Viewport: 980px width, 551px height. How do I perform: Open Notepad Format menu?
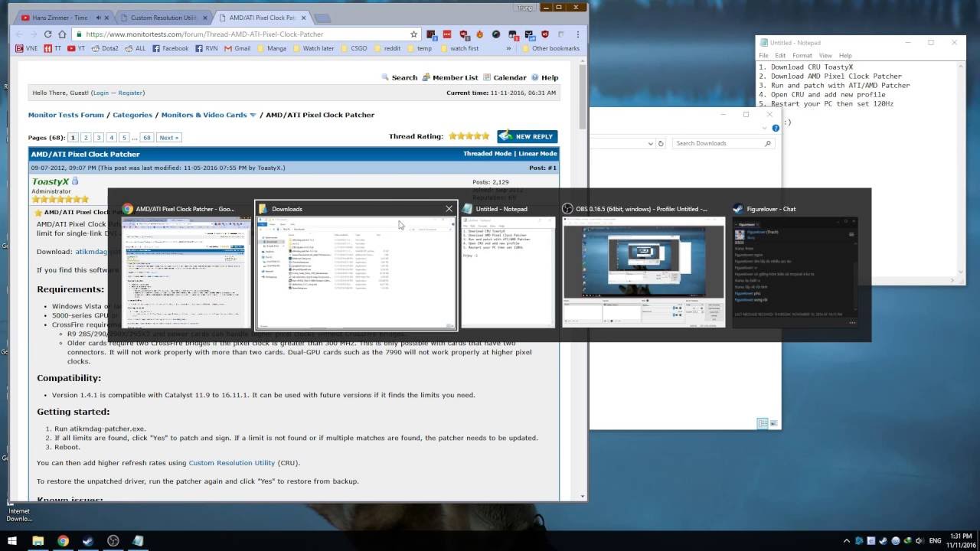pos(802,56)
